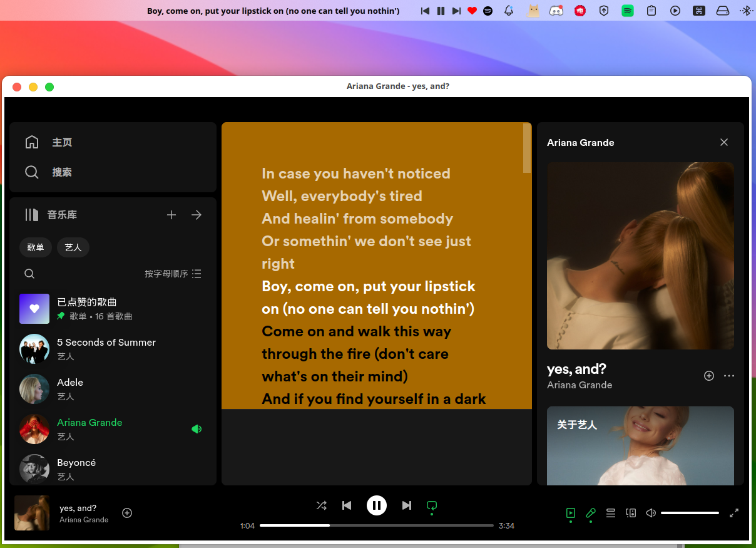Image resolution: width=756 pixels, height=548 pixels.
Task: Toggle the now playing view button
Action: (x=571, y=513)
